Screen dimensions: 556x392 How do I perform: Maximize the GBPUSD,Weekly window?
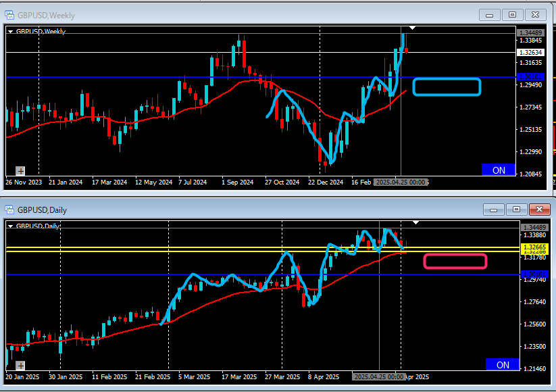point(512,15)
